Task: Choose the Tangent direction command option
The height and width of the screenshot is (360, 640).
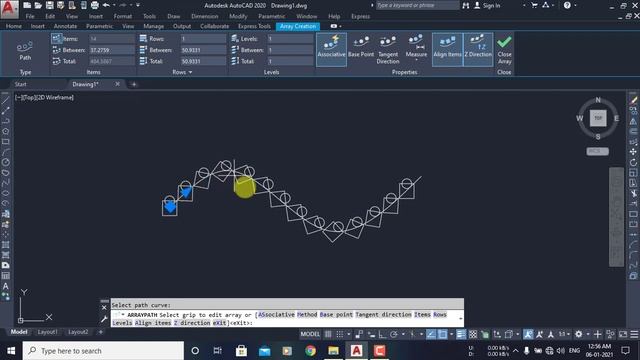Action: pos(383,315)
